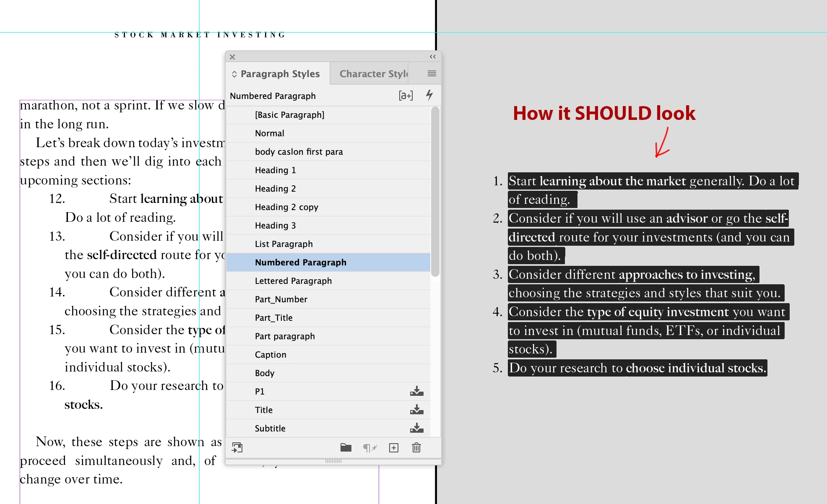The width and height of the screenshot is (827, 504).
Task: Collapse the panel with double-arrow icon
Action: pyautogui.click(x=432, y=57)
